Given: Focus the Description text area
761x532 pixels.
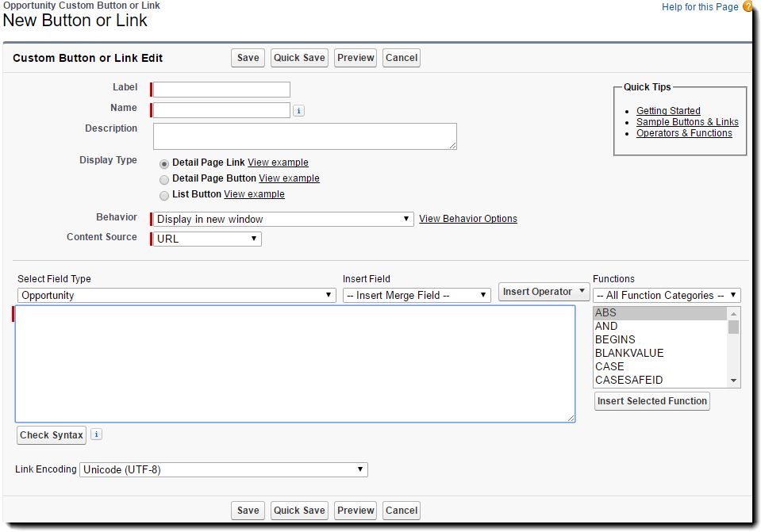Looking at the screenshot, I should (305, 136).
